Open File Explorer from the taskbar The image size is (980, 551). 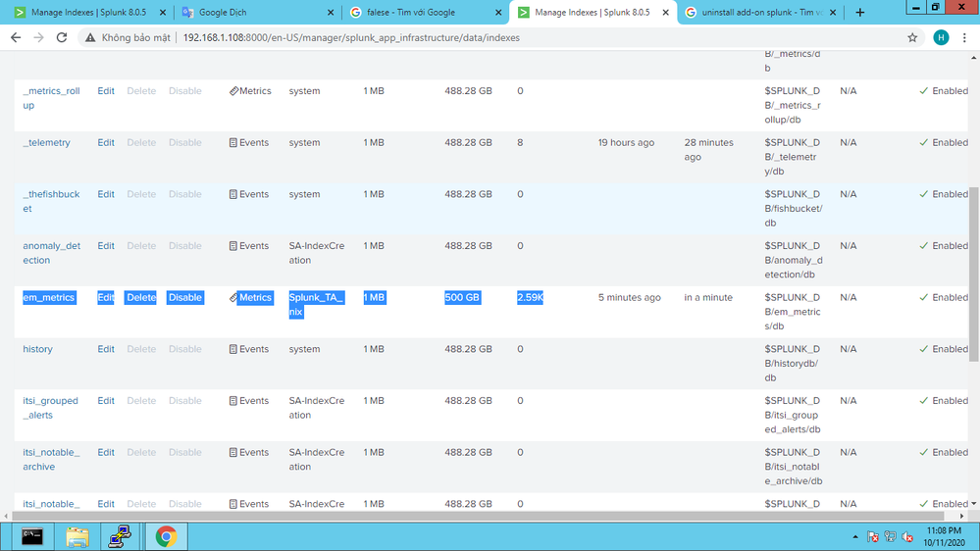[x=77, y=536]
